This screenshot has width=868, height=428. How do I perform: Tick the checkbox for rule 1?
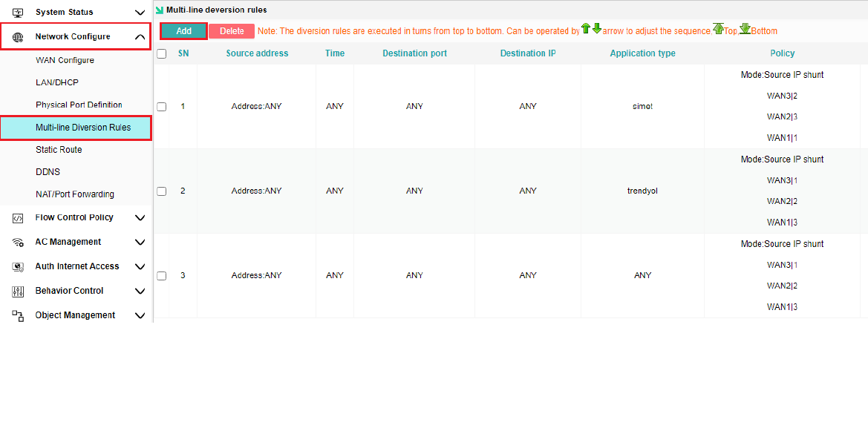[x=161, y=107]
